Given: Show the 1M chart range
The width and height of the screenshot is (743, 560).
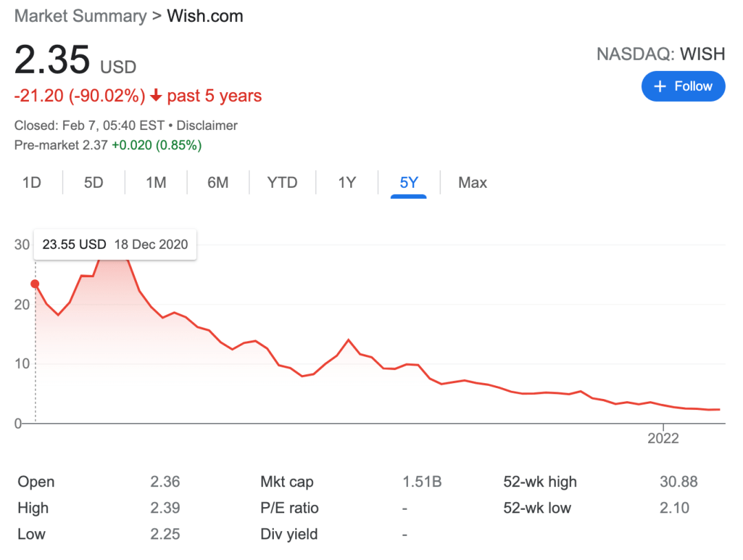Looking at the screenshot, I should pos(156,182).
